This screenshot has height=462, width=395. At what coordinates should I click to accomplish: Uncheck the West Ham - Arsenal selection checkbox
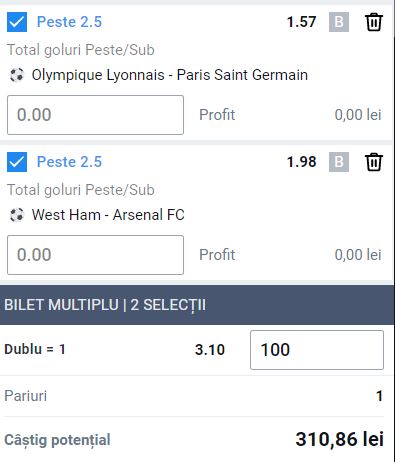[17, 162]
